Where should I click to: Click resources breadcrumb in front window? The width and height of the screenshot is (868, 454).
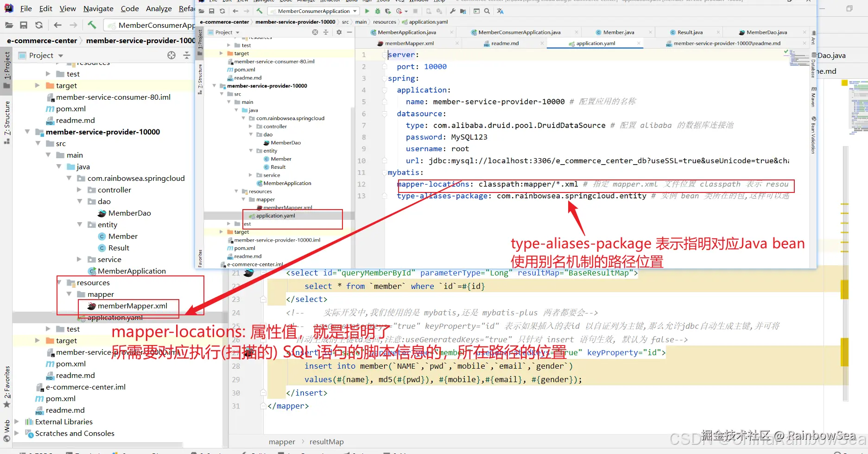click(385, 22)
